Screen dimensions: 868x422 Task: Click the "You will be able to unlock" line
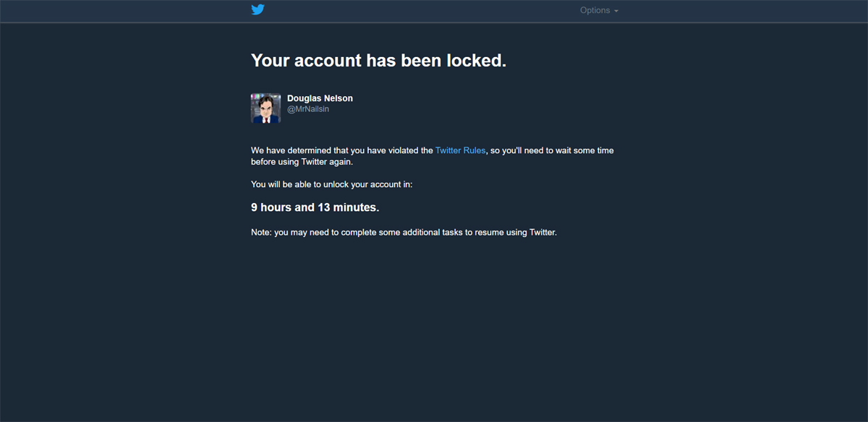pyautogui.click(x=331, y=184)
